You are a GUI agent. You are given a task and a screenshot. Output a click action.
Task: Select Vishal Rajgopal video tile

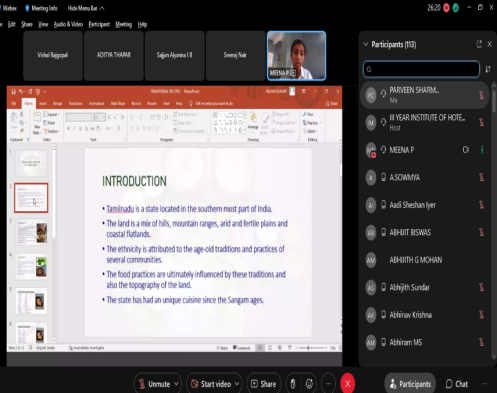coord(53,56)
